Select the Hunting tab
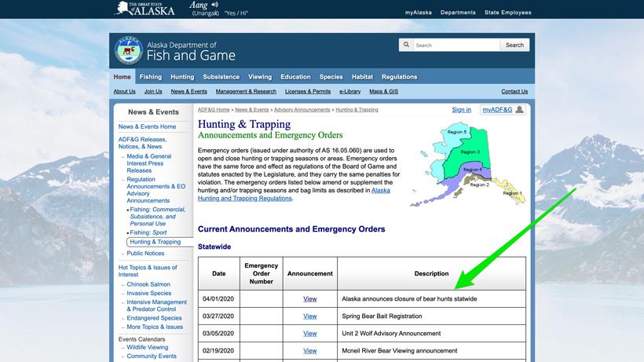This screenshot has height=362, width=644. (x=182, y=77)
